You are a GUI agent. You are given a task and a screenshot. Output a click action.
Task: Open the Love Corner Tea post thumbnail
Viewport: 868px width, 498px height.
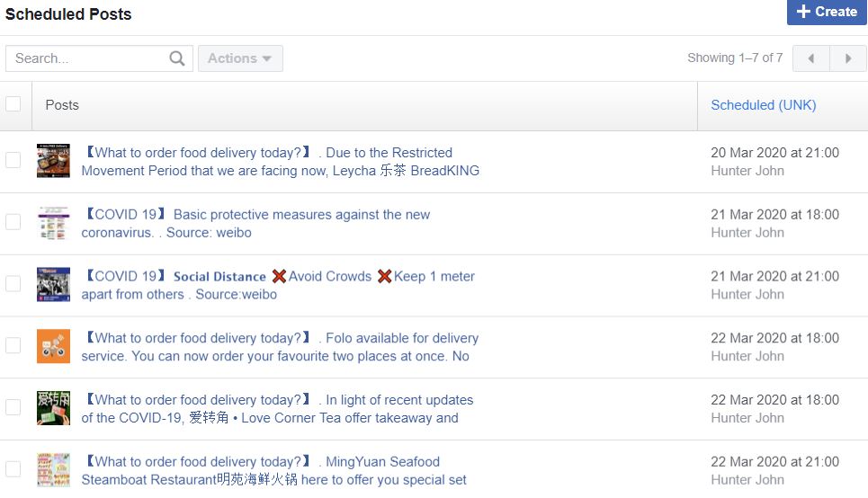pyautogui.click(x=53, y=408)
